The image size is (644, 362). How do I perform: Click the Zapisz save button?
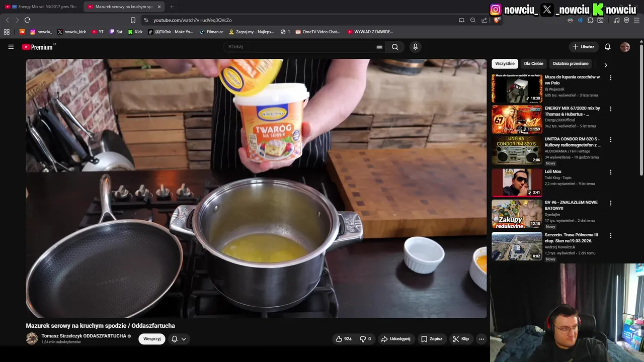coord(432,339)
